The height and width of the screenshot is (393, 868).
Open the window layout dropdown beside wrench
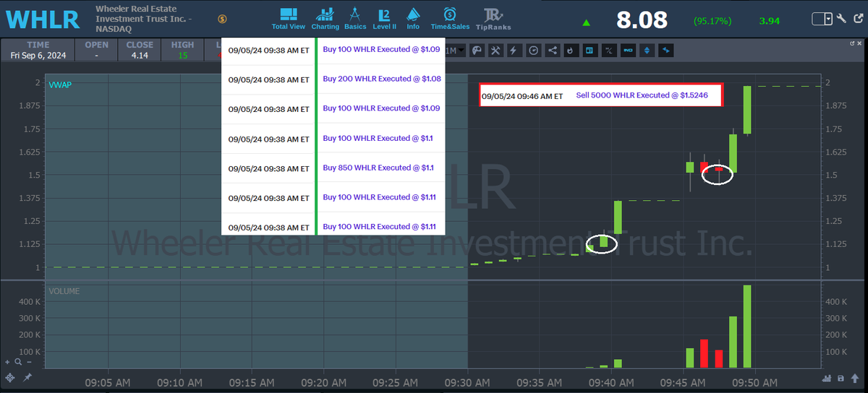pos(822,19)
